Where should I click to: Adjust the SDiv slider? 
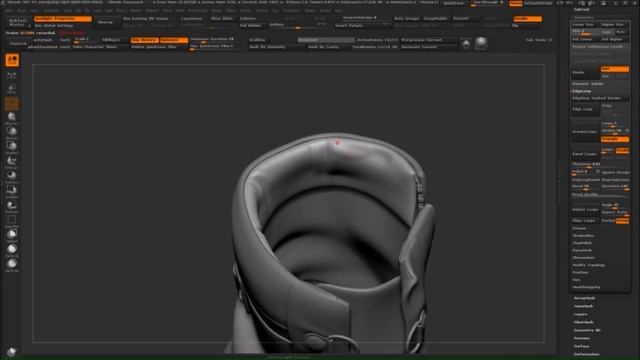(x=585, y=32)
